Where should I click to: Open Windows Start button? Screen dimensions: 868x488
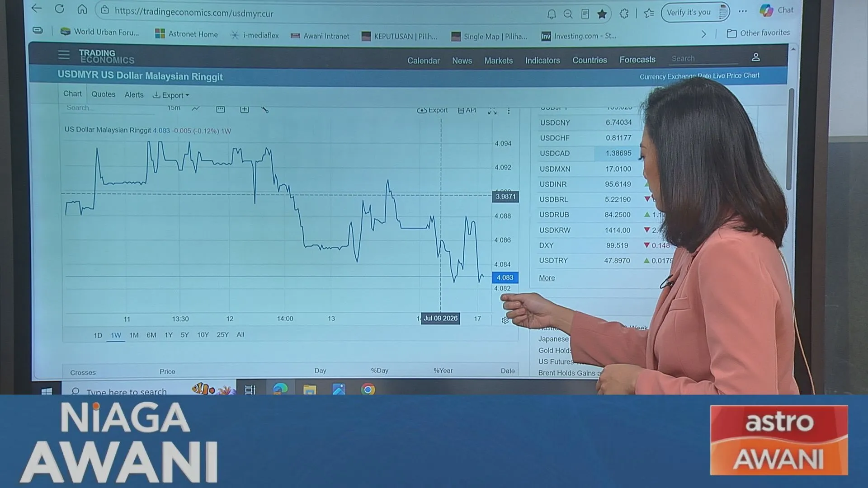tap(47, 391)
